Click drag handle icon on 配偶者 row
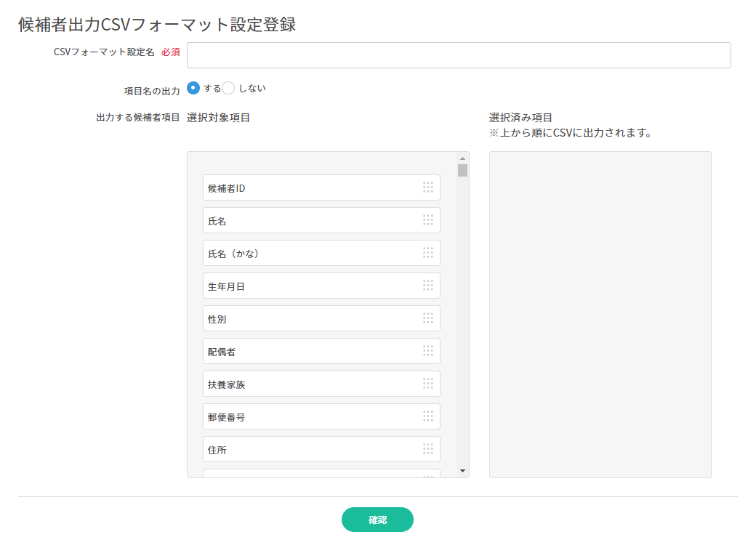Viewport: 756px width, 537px height. pyautogui.click(x=428, y=351)
